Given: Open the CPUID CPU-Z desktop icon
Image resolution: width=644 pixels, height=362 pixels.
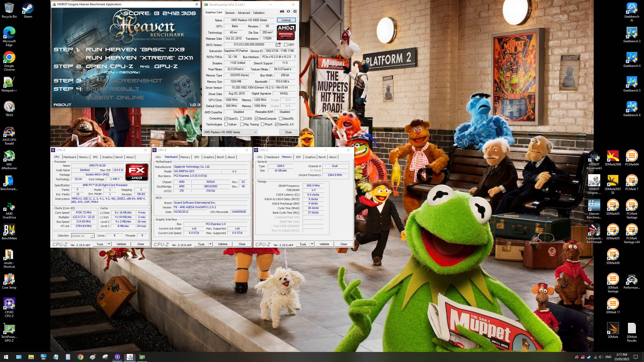Looking at the screenshot, I should click(9, 307).
